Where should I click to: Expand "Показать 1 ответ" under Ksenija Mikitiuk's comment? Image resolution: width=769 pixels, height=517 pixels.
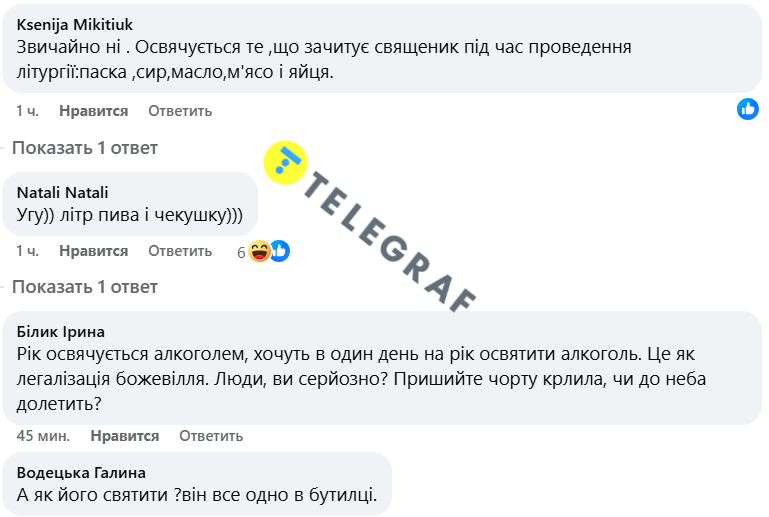[x=85, y=148]
